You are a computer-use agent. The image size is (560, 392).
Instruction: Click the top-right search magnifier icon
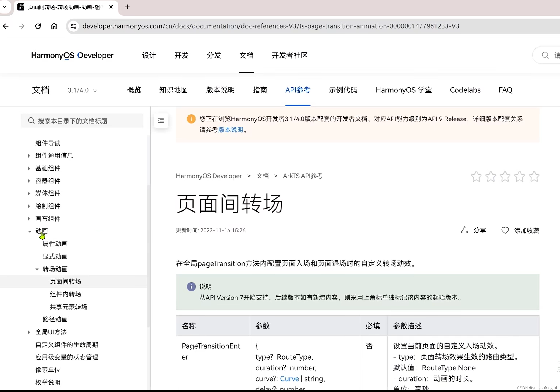[545, 55]
